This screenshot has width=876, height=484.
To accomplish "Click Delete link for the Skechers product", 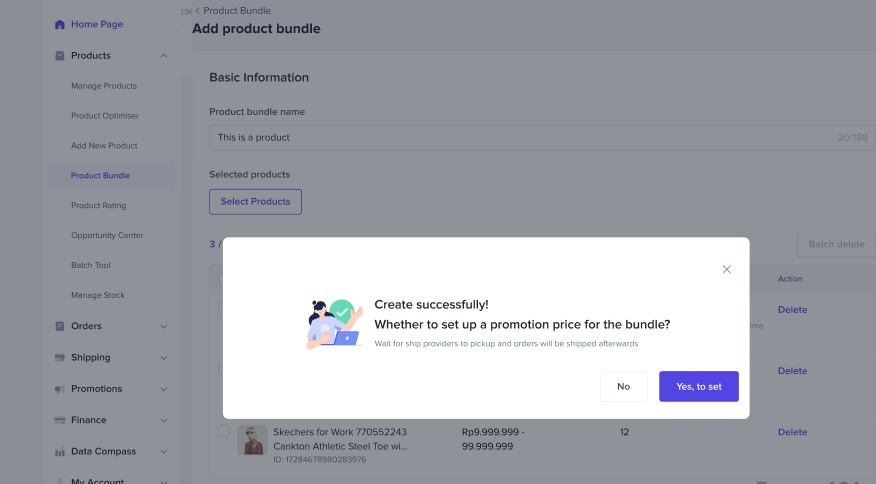I will (792, 432).
